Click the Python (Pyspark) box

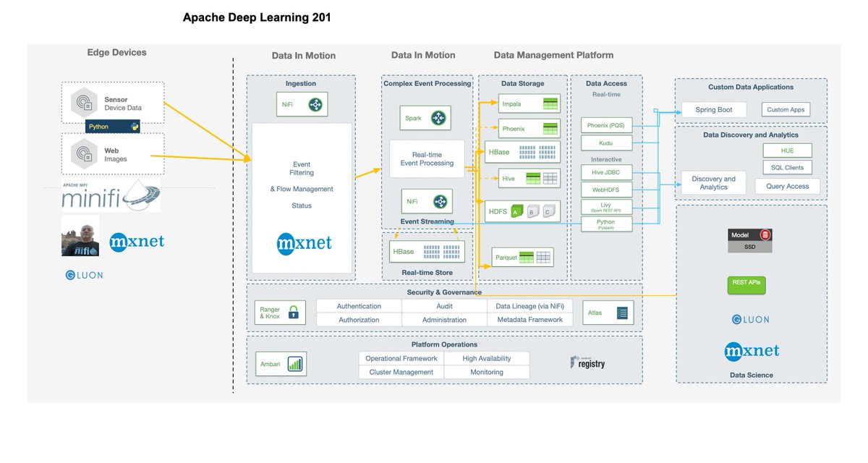pos(606,224)
